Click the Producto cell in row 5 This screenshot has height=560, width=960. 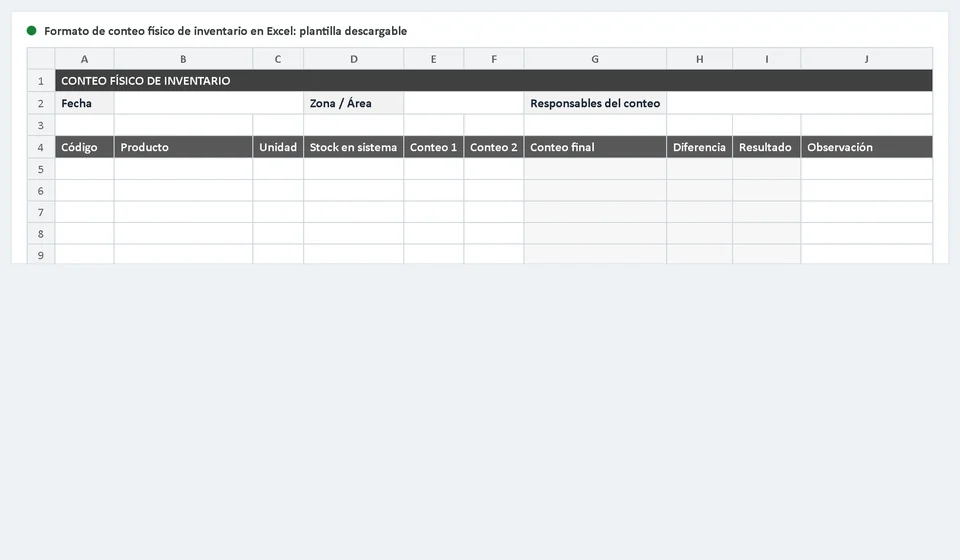click(x=183, y=169)
